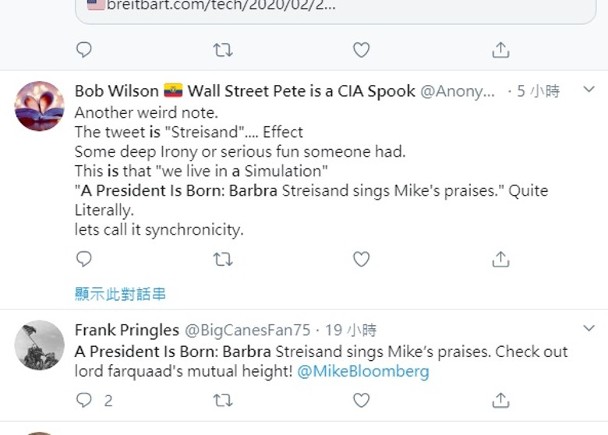Like the top breitbart link tweet

tap(361, 49)
